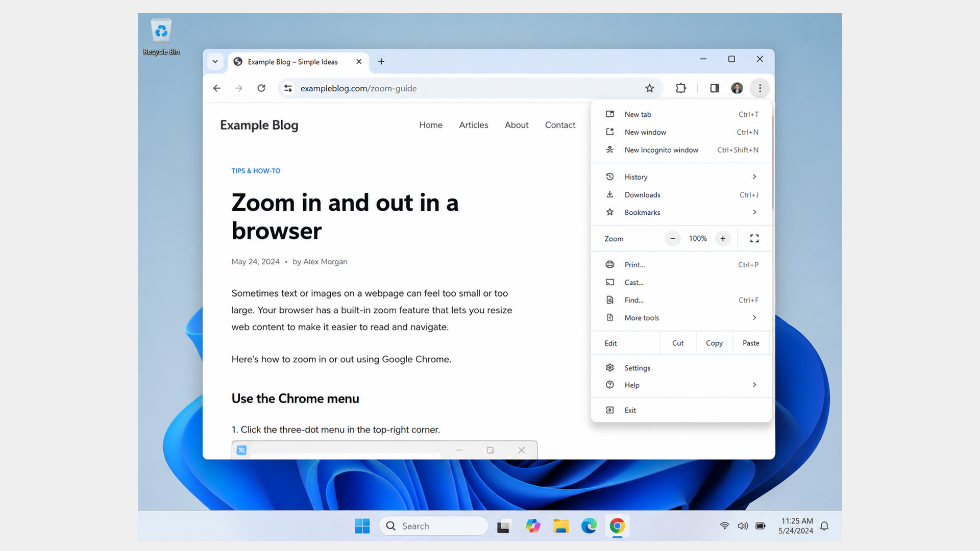Choose New window from menu
980x551 pixels.
point(681,132)
